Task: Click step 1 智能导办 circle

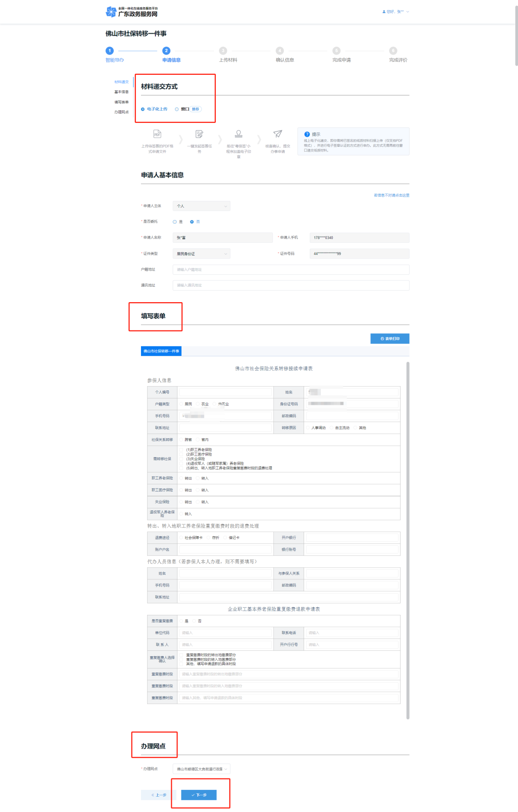Action: click(110, 51)
